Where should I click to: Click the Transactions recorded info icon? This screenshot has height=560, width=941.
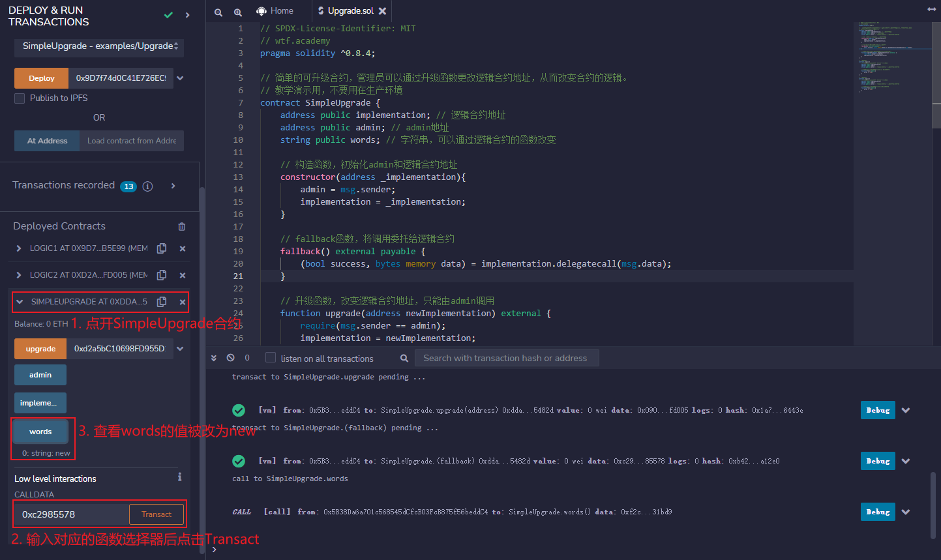148,186
